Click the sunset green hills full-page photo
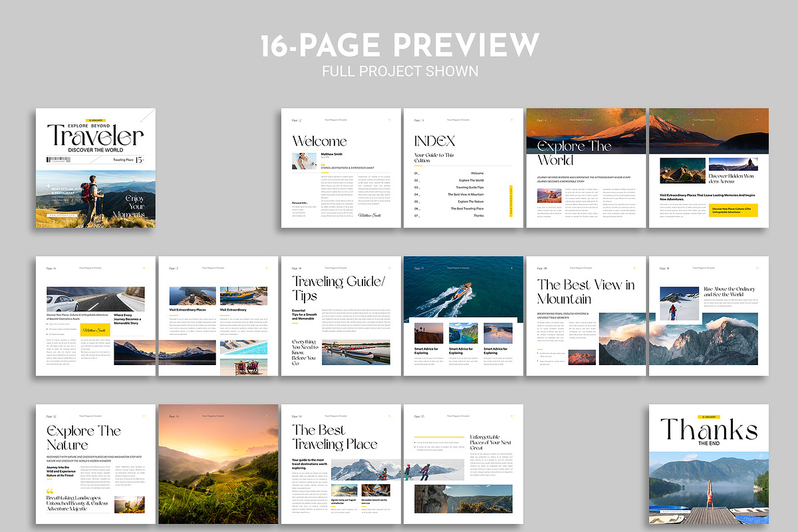This screenshot has width=798, height=532. pos(218,464)
